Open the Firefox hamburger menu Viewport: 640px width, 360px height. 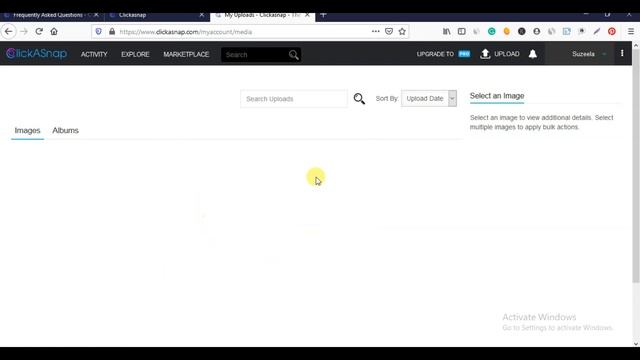click(x=631, y=31)
